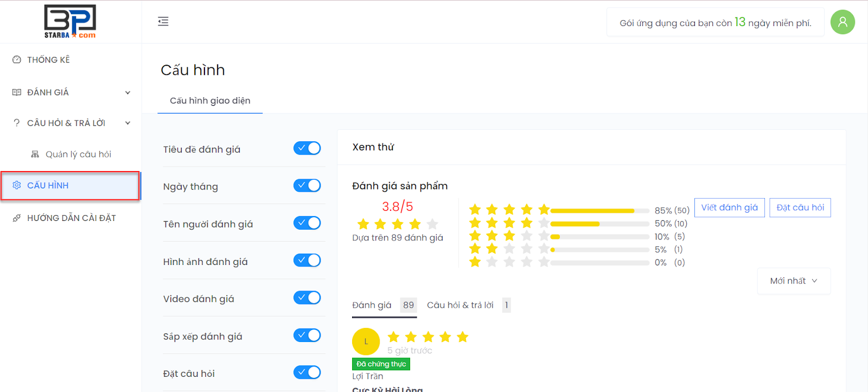Collapse sidebar with the hamburger menu icon
This screenshot has height=392, width=868.
[x=163, y=22]
